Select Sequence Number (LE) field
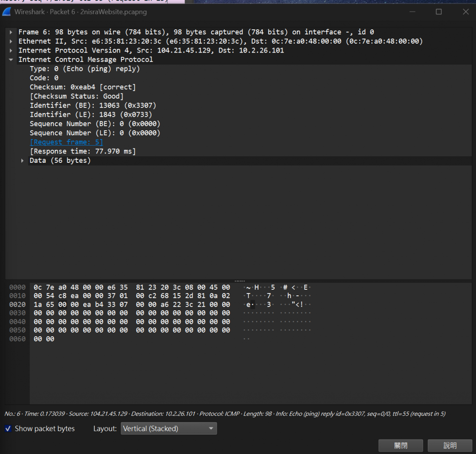 [95, 133]
